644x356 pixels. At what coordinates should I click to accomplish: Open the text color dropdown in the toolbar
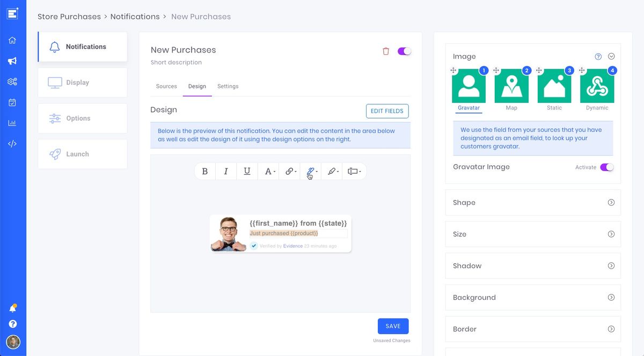(x=268, y=171)
